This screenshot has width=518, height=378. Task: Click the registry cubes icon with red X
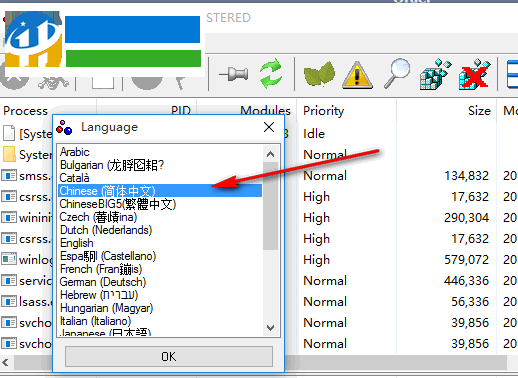[x=475, y=74]
